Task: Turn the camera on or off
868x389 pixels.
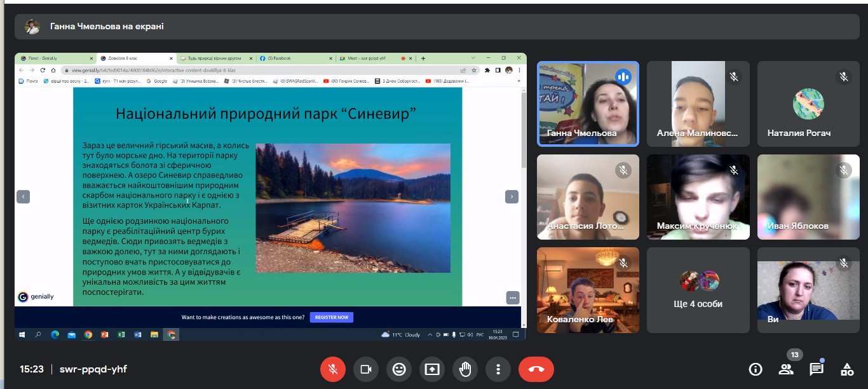Action: pyautogui.click(x=366, y=369)
